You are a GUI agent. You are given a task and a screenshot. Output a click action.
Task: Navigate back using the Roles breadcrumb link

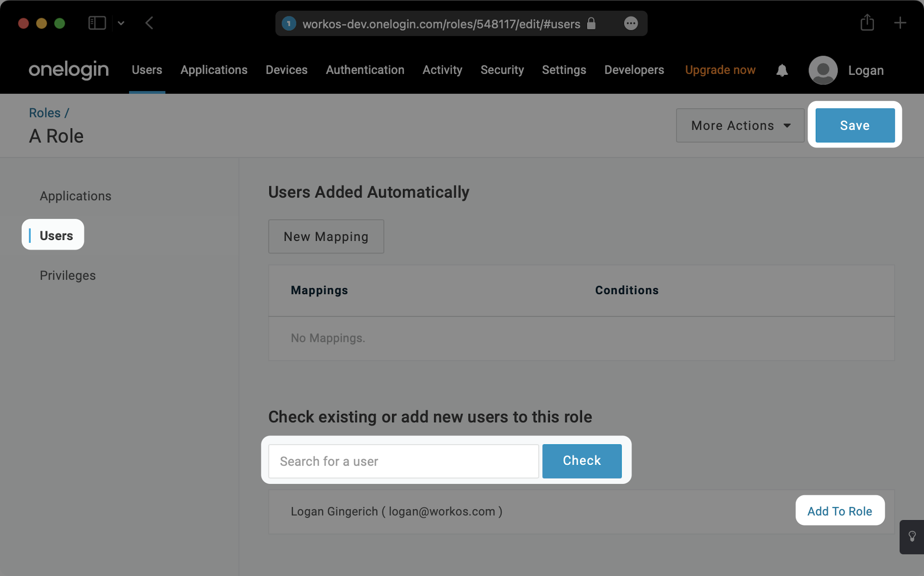(x=45, y=113)
